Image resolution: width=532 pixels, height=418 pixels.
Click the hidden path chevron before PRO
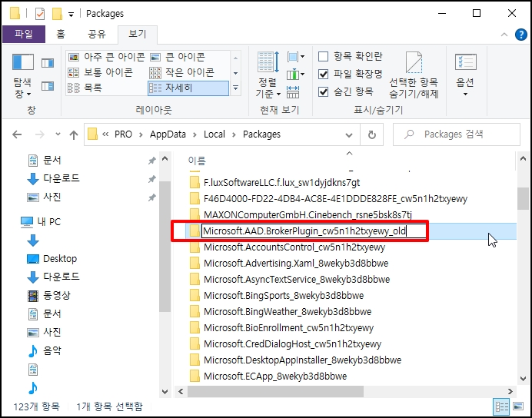105,134
